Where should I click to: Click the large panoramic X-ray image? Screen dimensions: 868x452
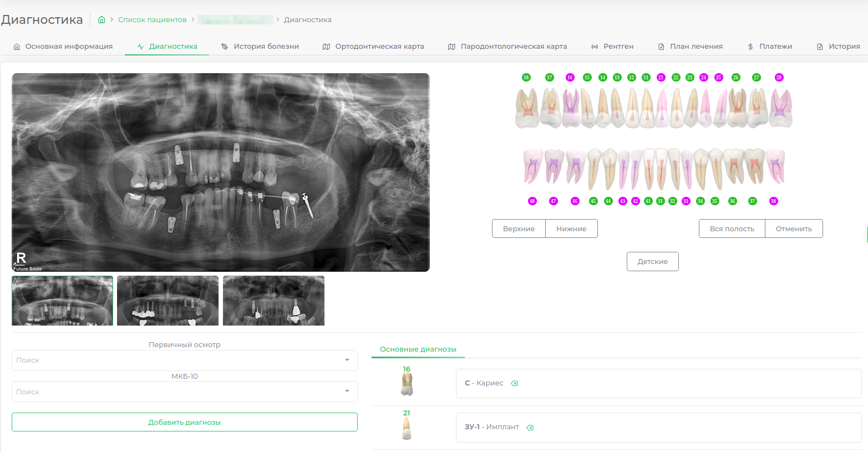click(x=221, y=172)
